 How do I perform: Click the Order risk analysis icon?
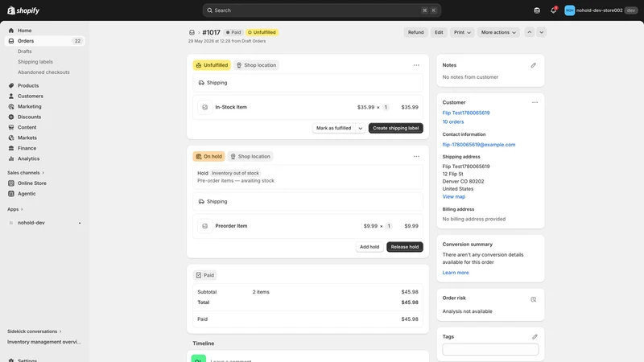(x=533, y=299)
